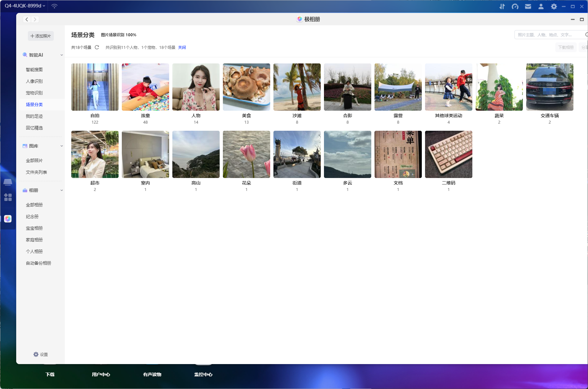Click the 添加照片 button

point(41,36)
